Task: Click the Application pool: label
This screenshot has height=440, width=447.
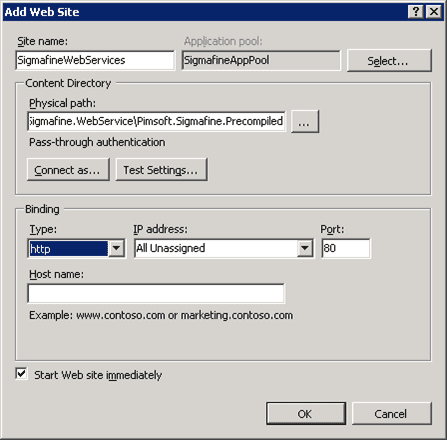Action: tap(223, 41)
